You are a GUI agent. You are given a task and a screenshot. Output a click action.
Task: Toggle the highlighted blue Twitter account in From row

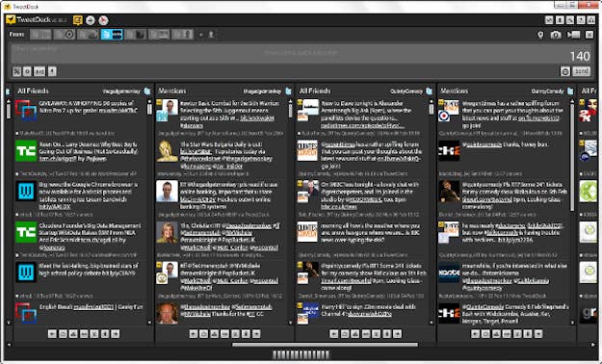112,35
